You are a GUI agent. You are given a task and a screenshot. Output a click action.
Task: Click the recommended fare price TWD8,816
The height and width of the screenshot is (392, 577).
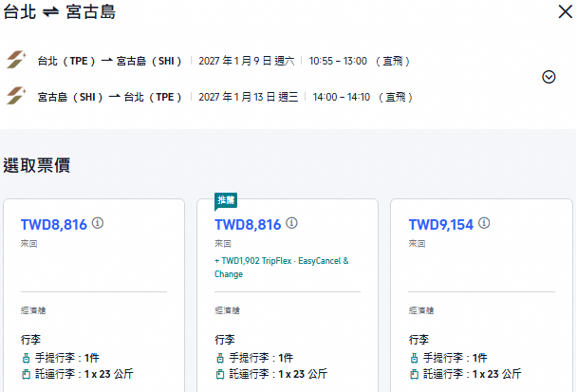coord(248,225)
